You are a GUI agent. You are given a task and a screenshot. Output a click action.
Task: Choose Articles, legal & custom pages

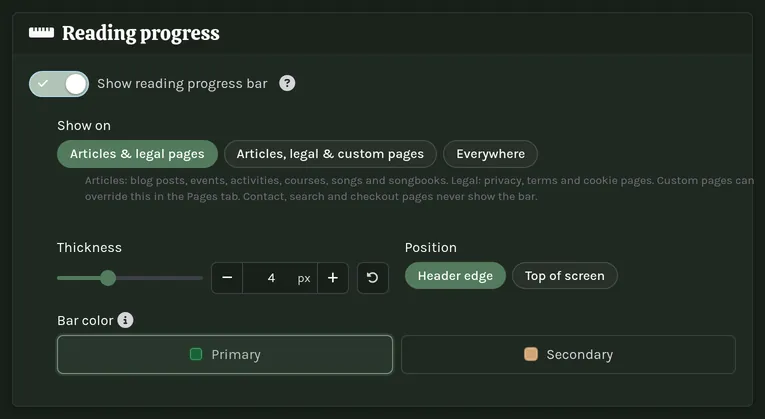click(330, 154)
